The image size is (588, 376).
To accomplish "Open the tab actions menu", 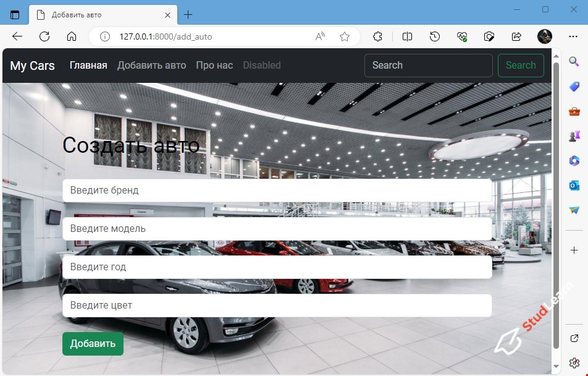I will point(15,15).
